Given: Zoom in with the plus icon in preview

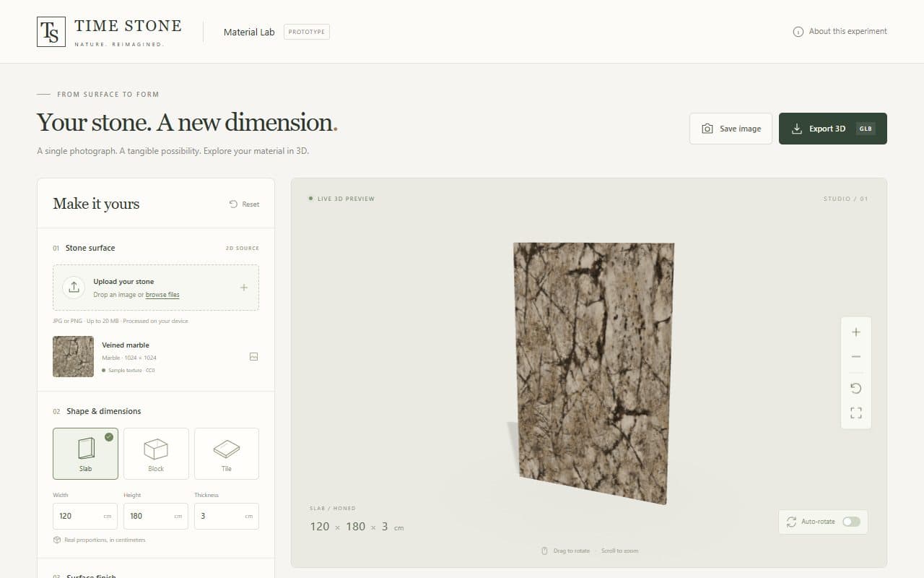Looking at the screenshot, I should point(856,332).
